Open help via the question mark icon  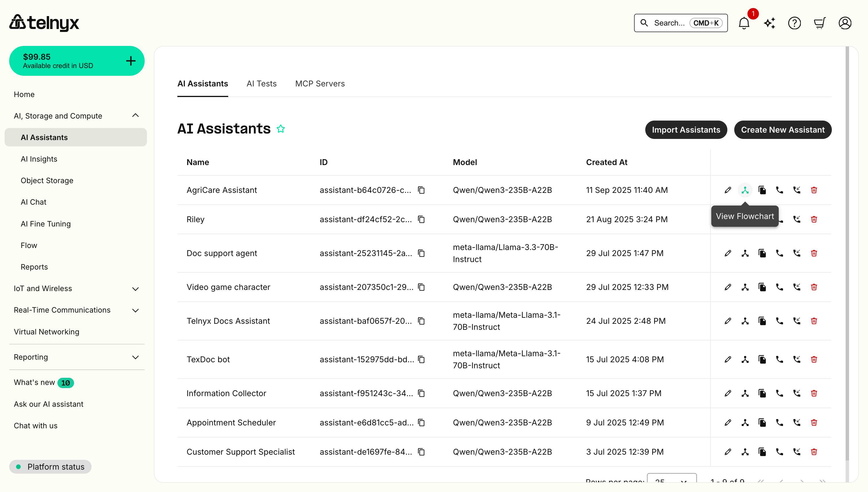[x=795, y=23]
